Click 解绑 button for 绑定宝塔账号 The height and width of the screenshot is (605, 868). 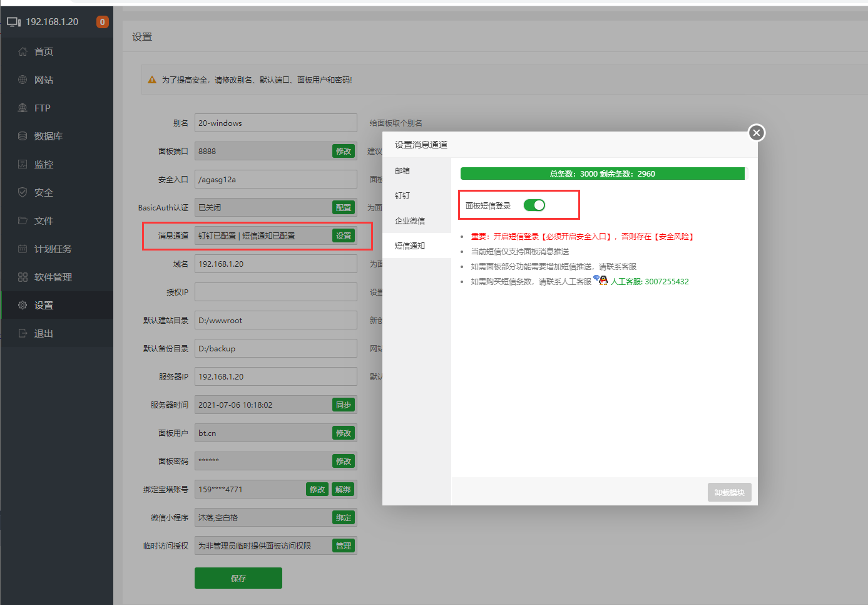click(343, 489)
